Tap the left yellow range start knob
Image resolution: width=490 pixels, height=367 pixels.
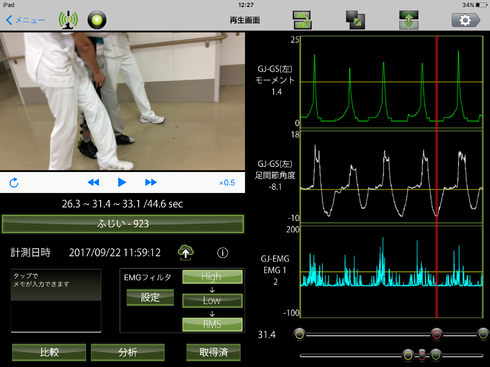pos(300,334)
